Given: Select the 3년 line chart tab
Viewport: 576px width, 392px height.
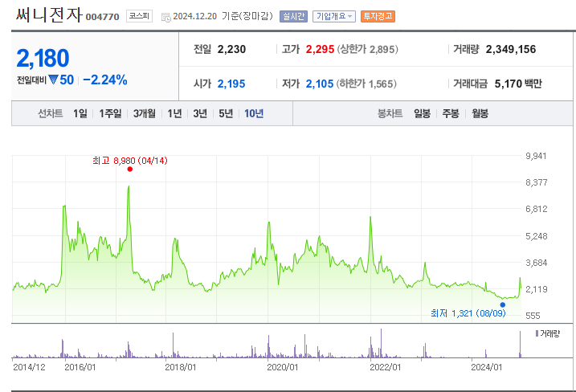Looking at the screenshot, I should point(200,113).
